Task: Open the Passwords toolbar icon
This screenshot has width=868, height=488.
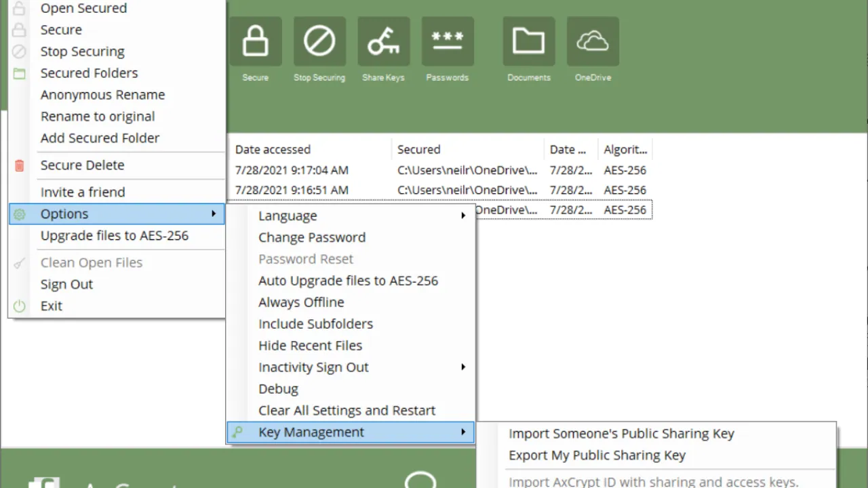Action: click(448, 41)
